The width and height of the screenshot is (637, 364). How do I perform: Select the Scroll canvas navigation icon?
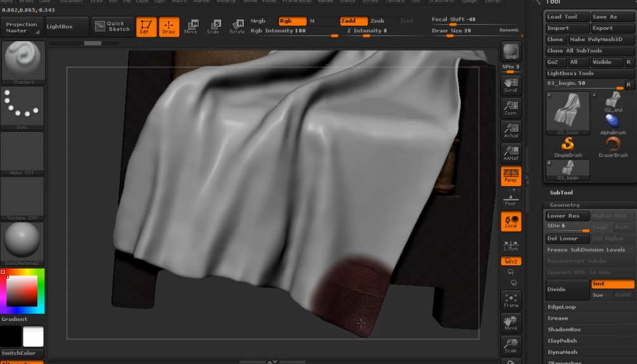(511, 85)
